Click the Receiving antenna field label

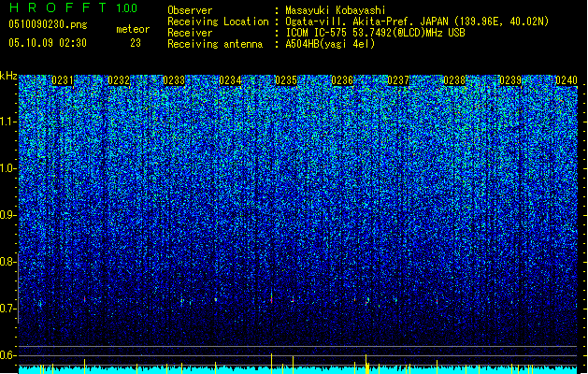coord(215,44)
